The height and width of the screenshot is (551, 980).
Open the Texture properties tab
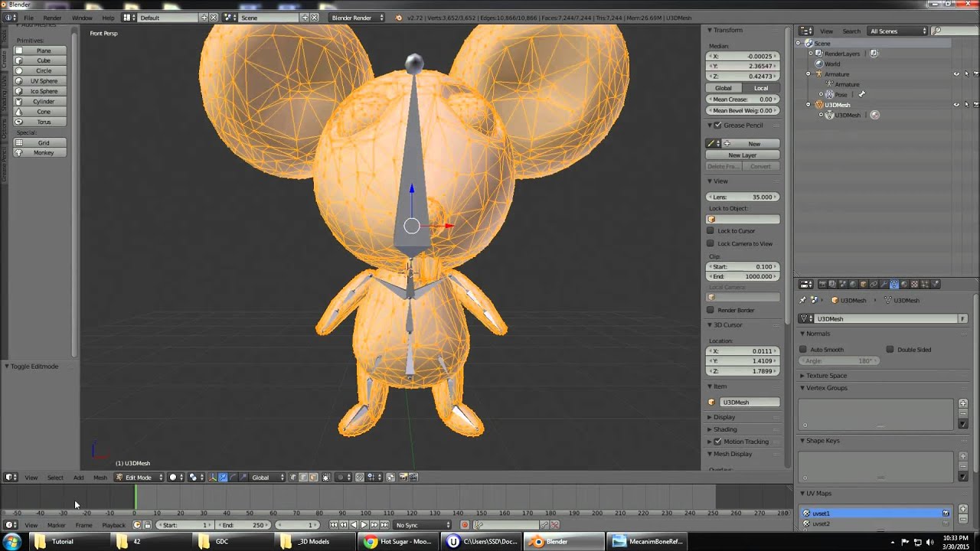pos(914,284)
